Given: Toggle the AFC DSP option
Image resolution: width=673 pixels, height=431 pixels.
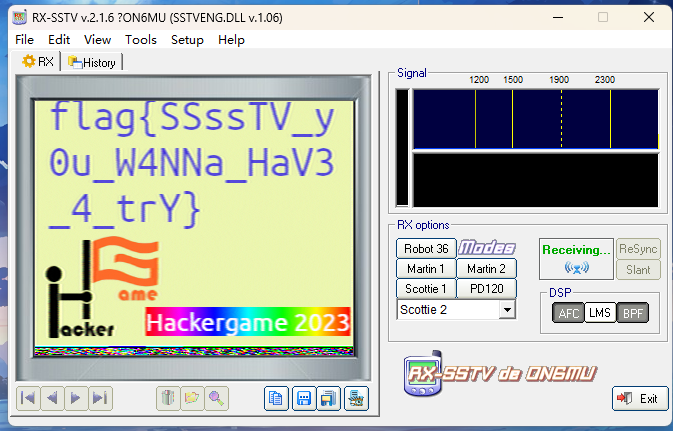Looking at the screenshot, I should pos(568,313).
